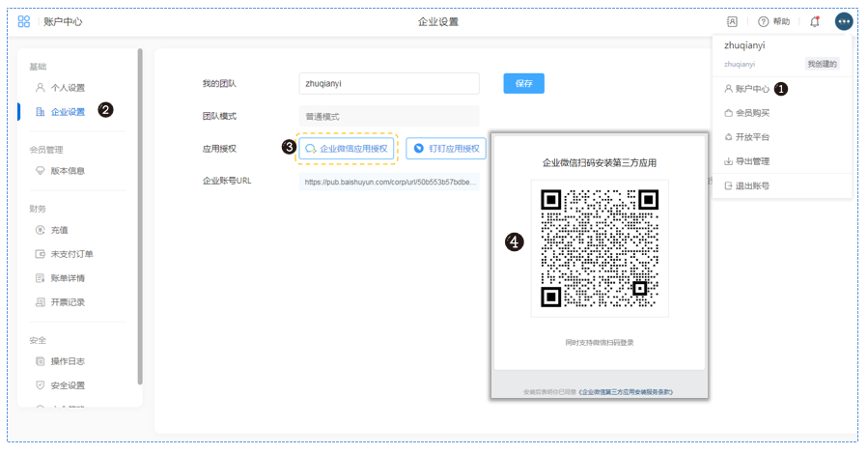868x454 pixels.
Task: Open 账单详情 in the sidebar
Action: (x=67, y=278)
